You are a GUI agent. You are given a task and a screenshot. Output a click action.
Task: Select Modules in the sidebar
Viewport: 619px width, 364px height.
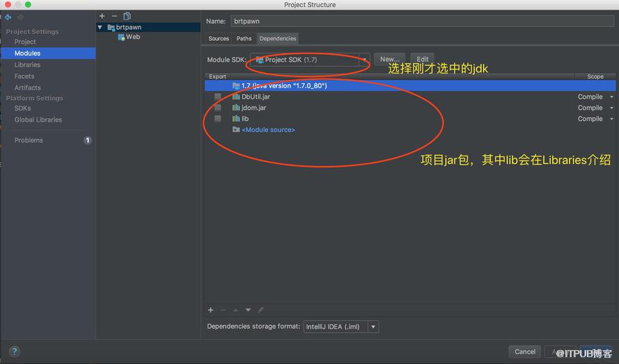coord(48,53)
